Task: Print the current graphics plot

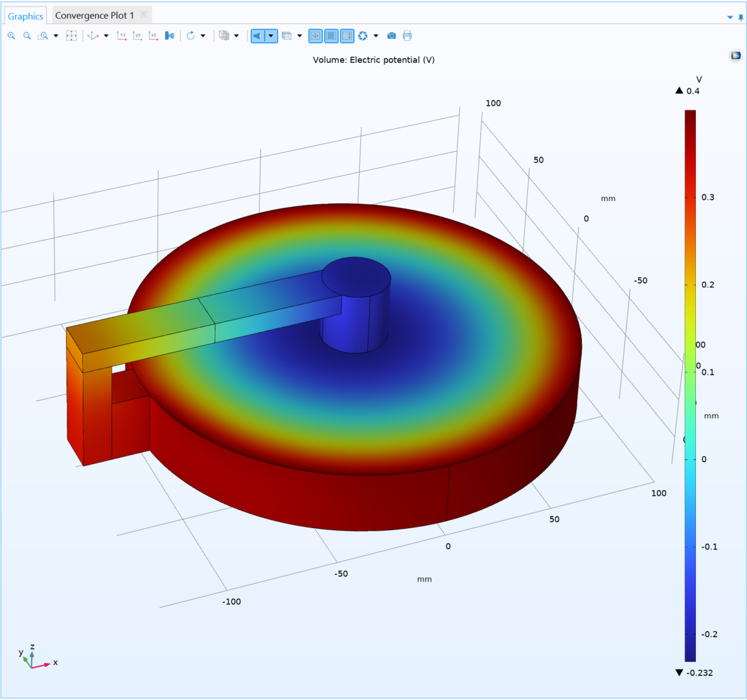Action: click(x=407, y=35)
